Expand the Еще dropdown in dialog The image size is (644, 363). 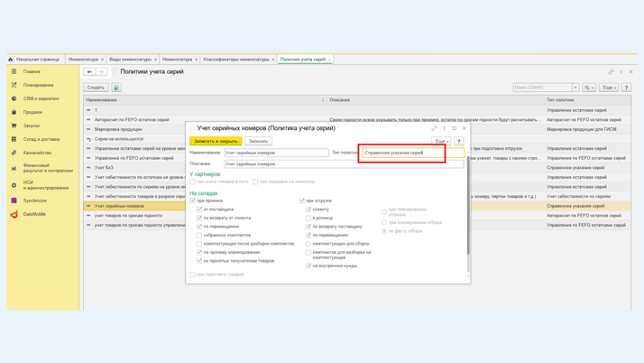[x=440, y=141]
